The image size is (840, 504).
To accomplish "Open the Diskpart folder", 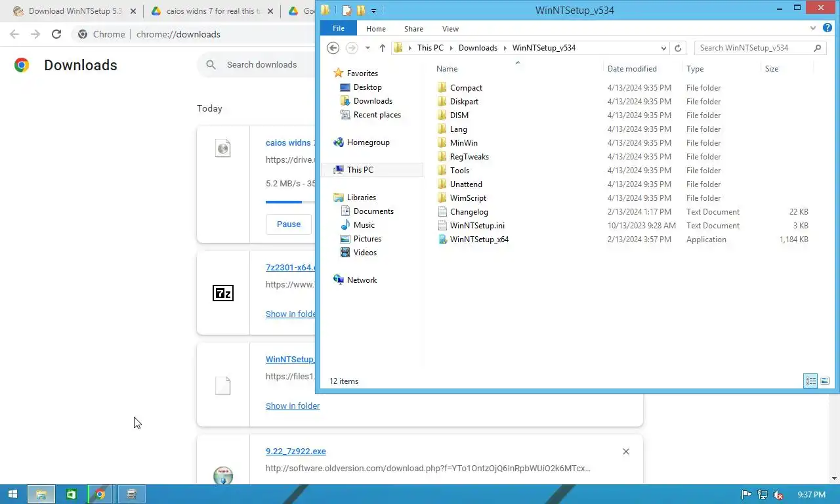I will point(464,102).
